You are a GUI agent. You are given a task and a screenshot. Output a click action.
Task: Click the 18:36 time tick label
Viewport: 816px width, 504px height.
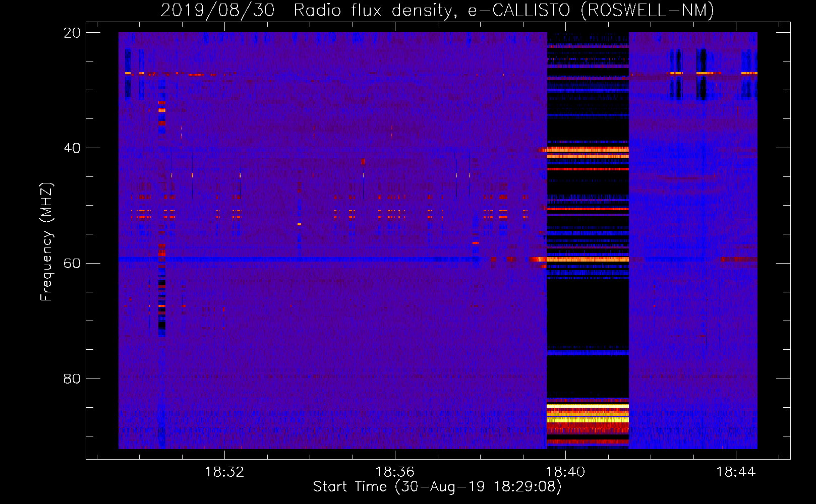click(395, 472)
